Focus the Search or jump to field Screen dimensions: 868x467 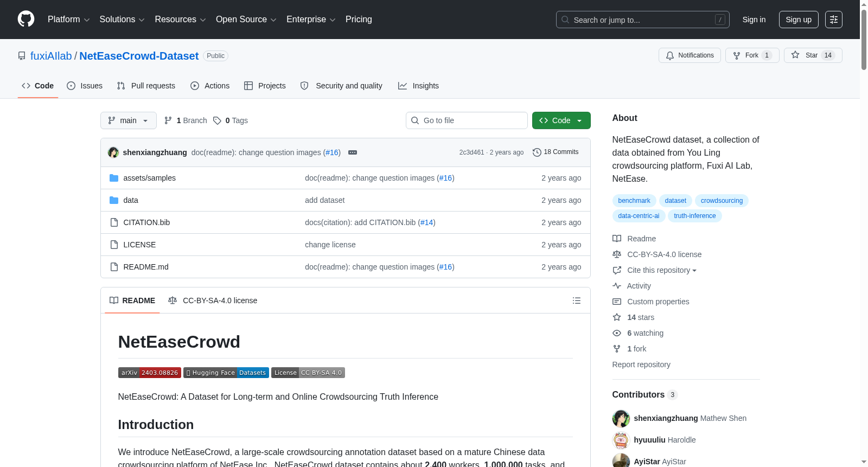642,20
